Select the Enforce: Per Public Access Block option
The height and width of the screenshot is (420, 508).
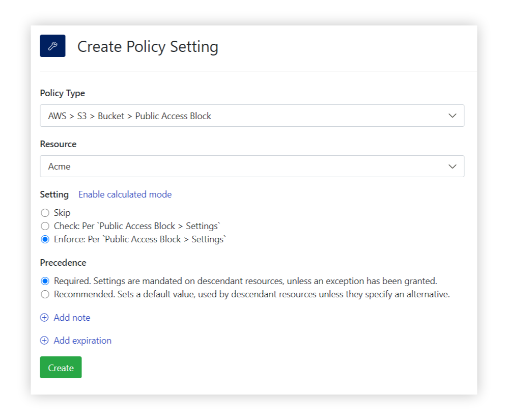click(45, 239)
